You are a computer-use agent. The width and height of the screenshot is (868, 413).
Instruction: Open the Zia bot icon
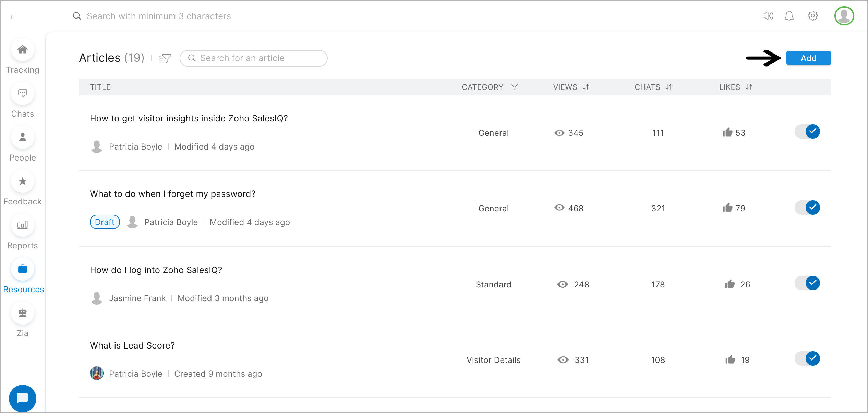click(23, 313)
